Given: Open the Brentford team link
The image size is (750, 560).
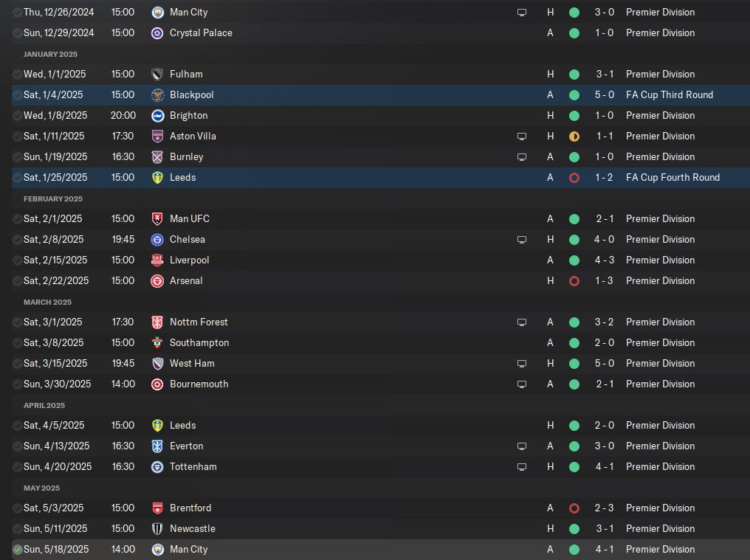Looking at the screenshot, I should [190, 508].
